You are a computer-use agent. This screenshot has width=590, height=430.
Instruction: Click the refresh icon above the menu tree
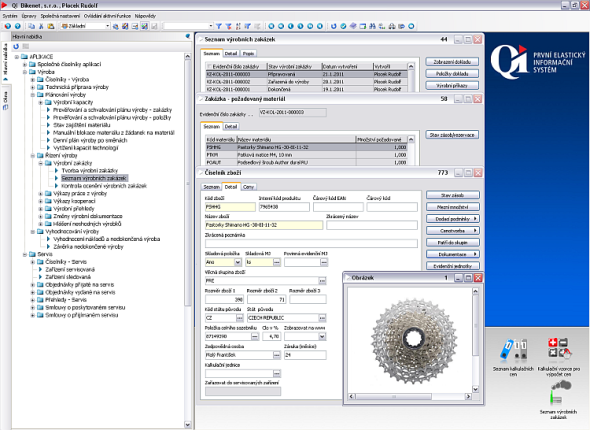point(16,46)
